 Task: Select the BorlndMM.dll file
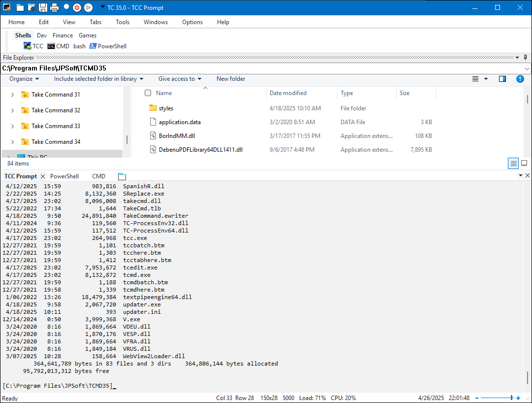pyautogui.click(x=177, y=136)
